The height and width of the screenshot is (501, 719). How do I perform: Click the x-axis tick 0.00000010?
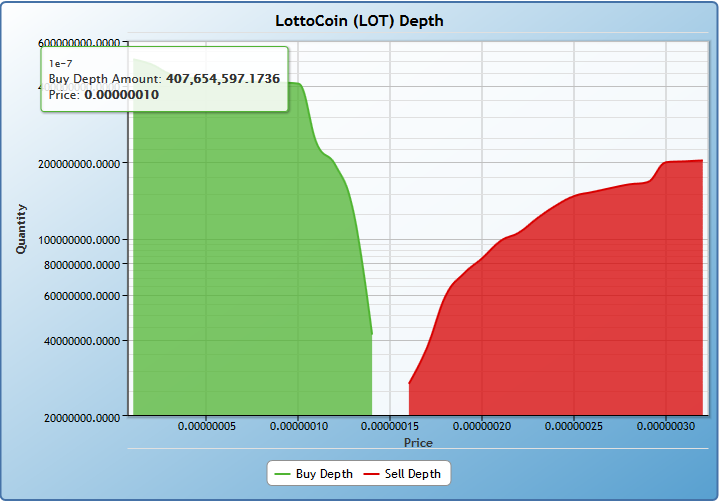coord(299,426)
